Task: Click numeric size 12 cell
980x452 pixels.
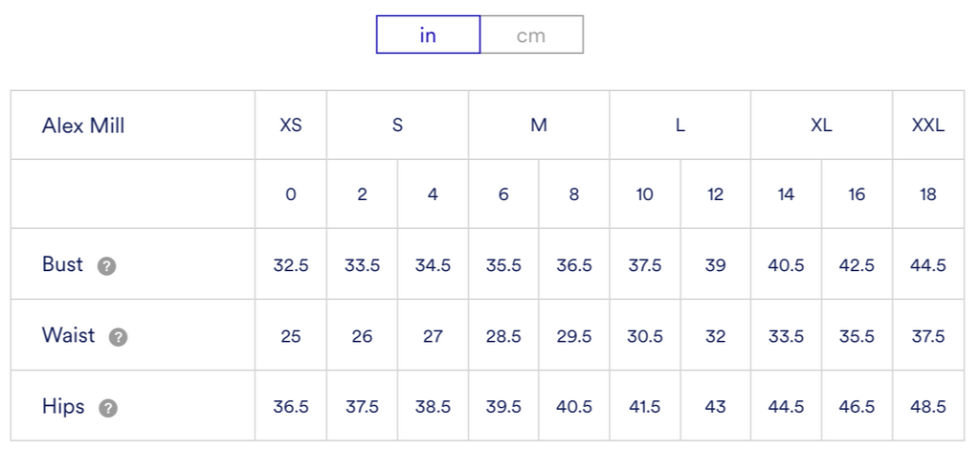Action: (715, 194)
